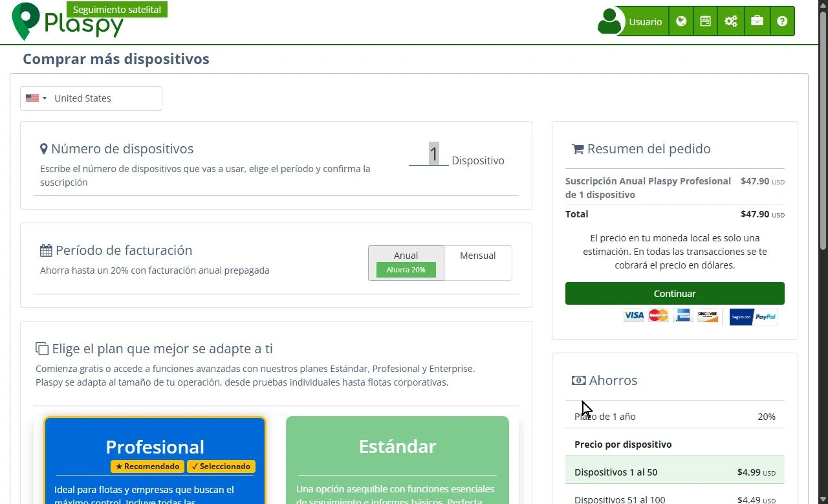This screenshot has height=504, width=828.
Task: Open the briefcase icon in header
Action: pyautogui.click(x=757, y=21)
